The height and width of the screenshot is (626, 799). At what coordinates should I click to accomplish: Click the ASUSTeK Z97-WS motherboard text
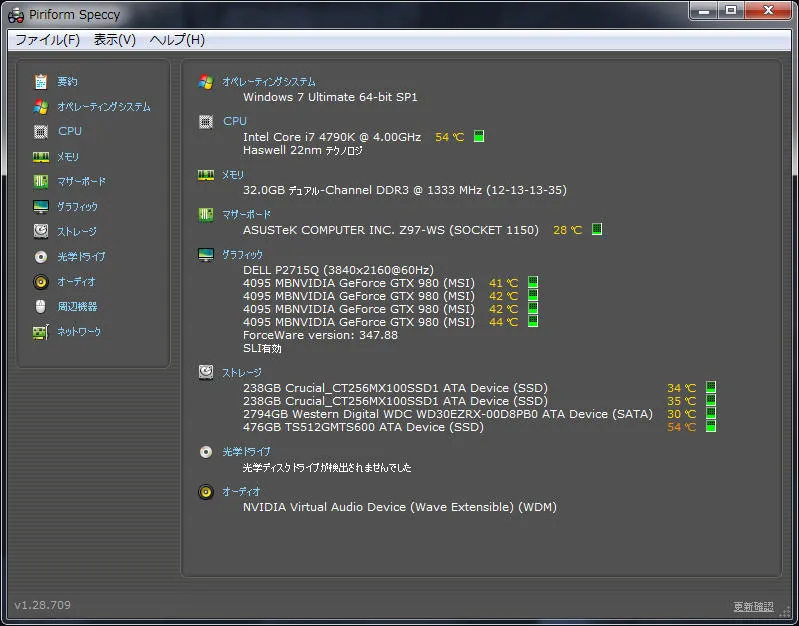tap(390, 230)
